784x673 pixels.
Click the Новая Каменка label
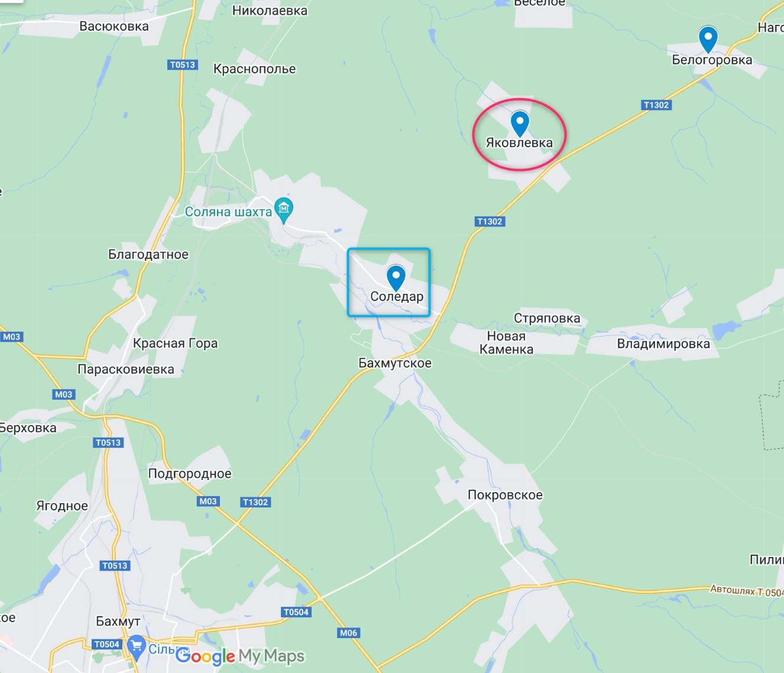pyautogui.click(x=506, y=342)
